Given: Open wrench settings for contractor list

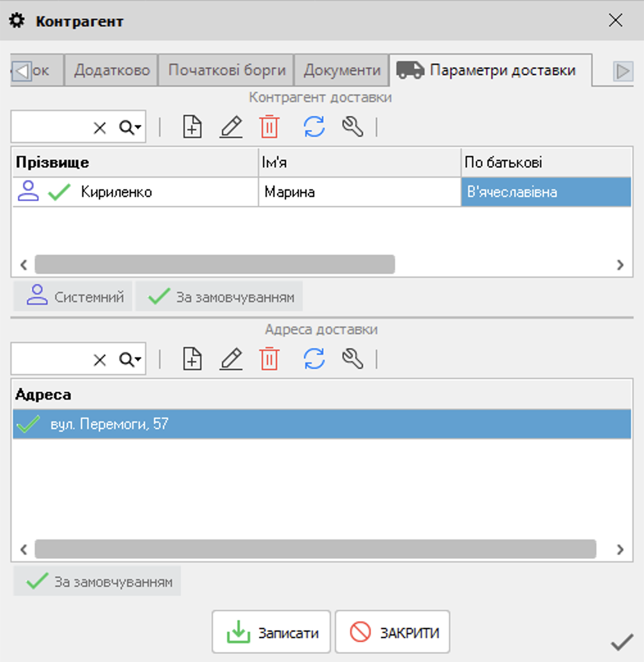Looking at the screenshot, I should point(353,126).
